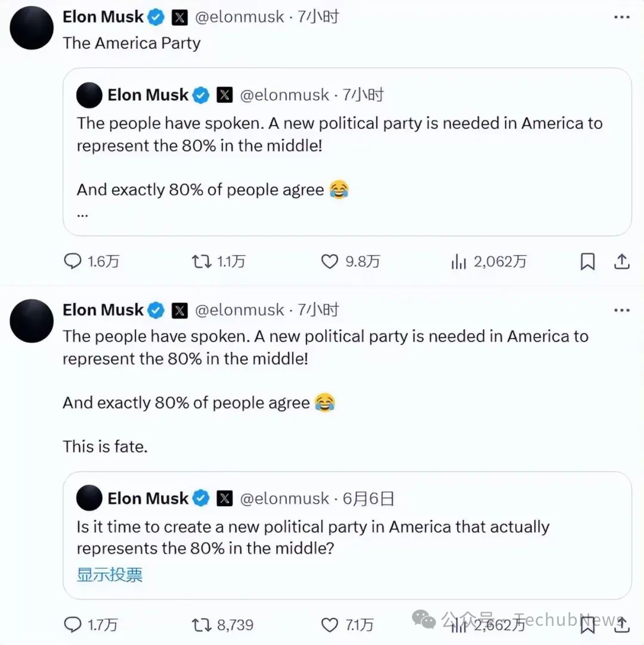This screenshot has height=645, width=644.
Task: Bookmark "The America Party" post
Action: pyautogui.click(x=588, y=262)
